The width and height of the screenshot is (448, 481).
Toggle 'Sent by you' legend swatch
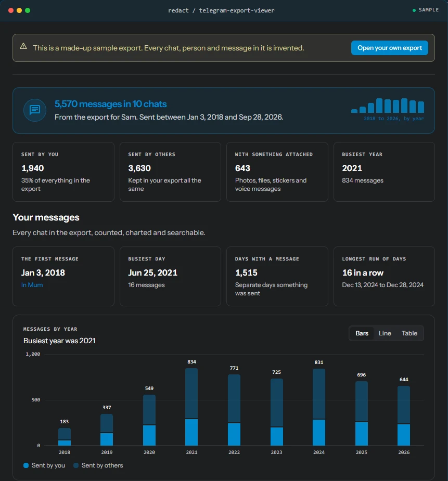coord(26,465)
